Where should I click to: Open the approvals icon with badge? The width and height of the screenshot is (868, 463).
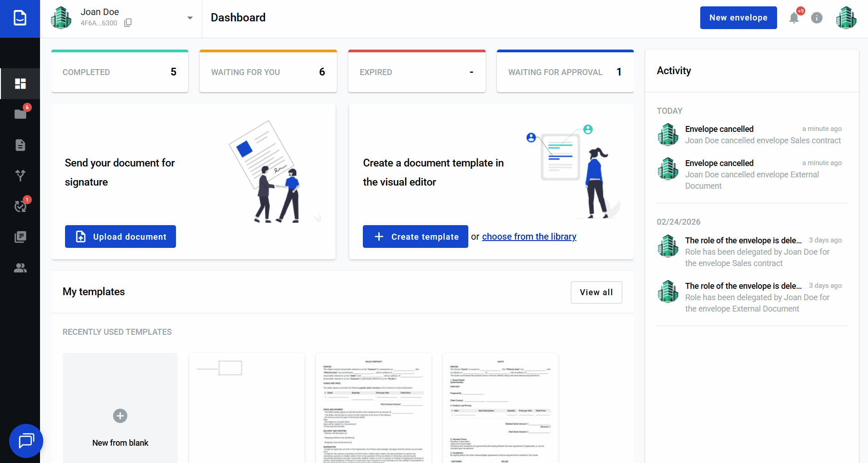(x=20, y=206)
